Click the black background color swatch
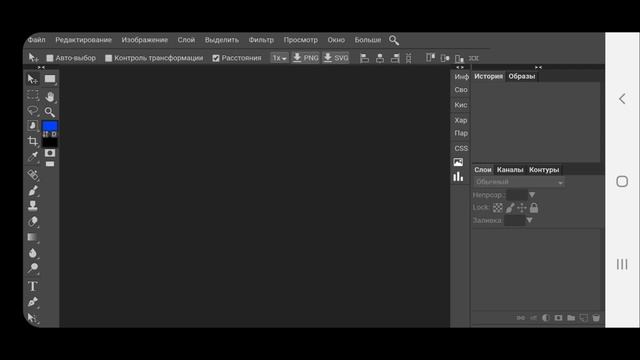 50,142
